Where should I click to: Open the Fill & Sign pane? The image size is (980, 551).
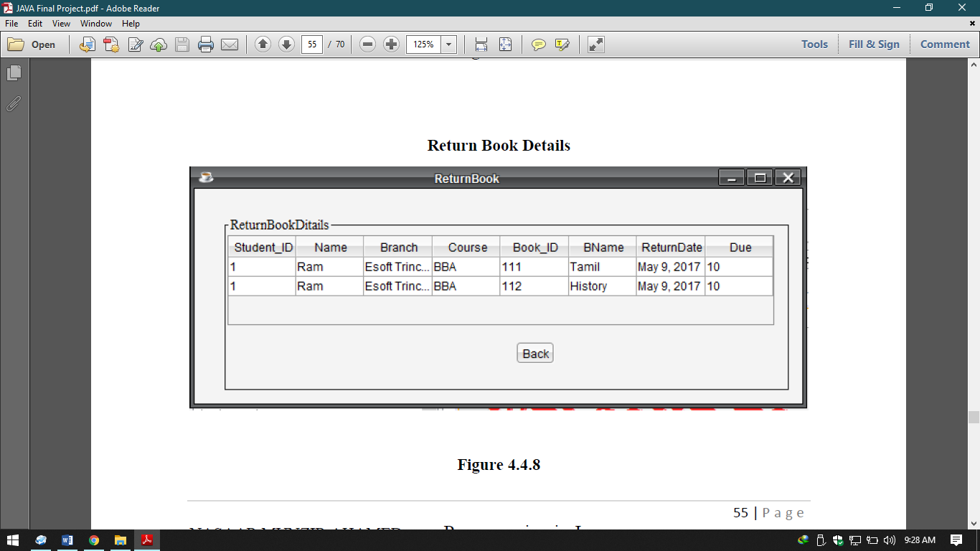[874, 44]
